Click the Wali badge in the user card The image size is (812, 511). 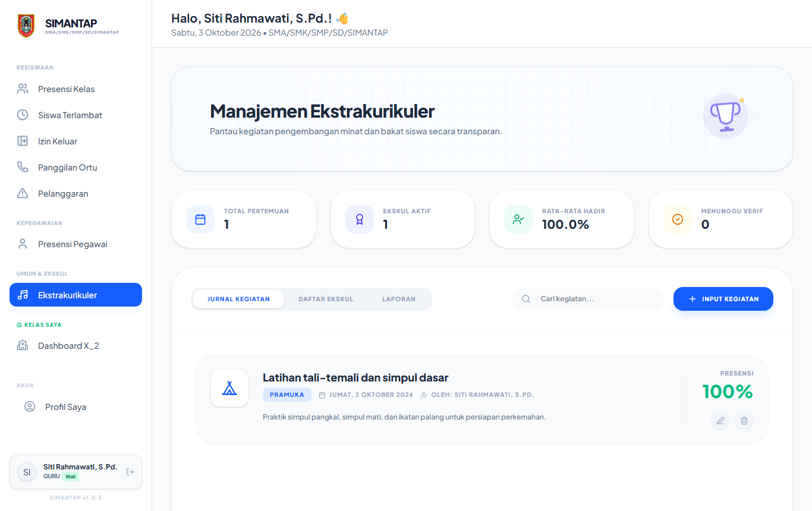pyautogui.click(x=71, y=477)
